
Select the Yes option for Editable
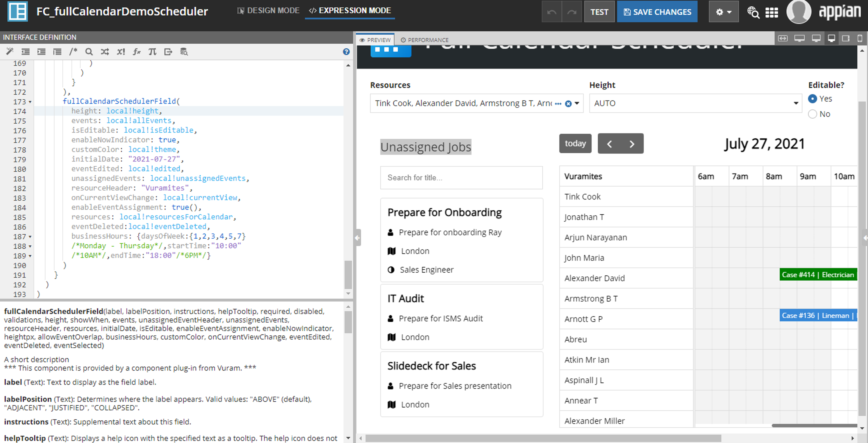pos(812,99)
